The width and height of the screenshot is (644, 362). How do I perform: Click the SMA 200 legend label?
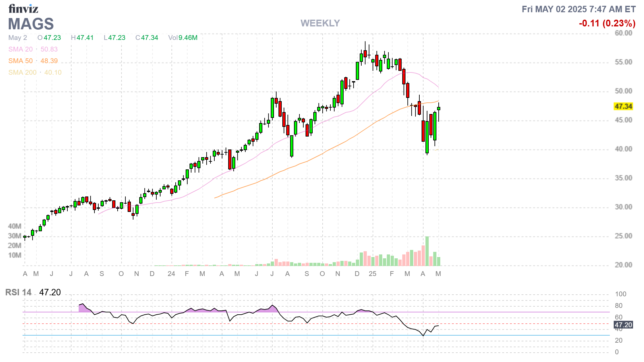click(22, 72)
